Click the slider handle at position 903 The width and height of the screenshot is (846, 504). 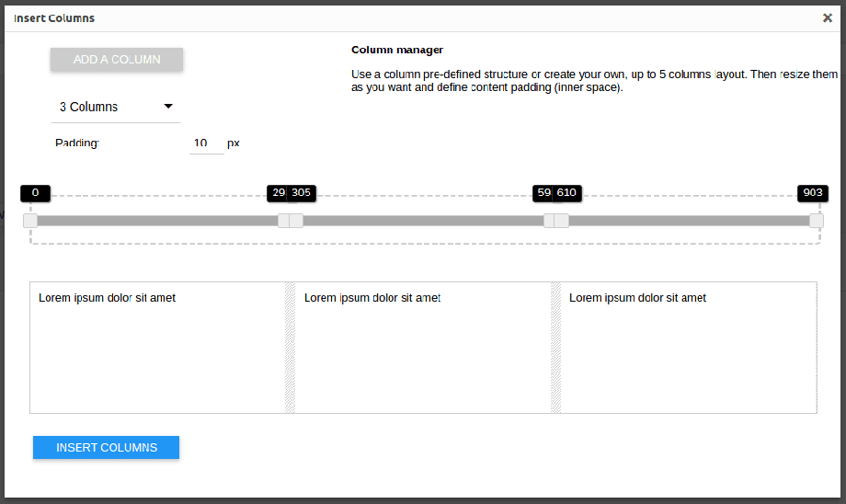(x=816, y=221)
